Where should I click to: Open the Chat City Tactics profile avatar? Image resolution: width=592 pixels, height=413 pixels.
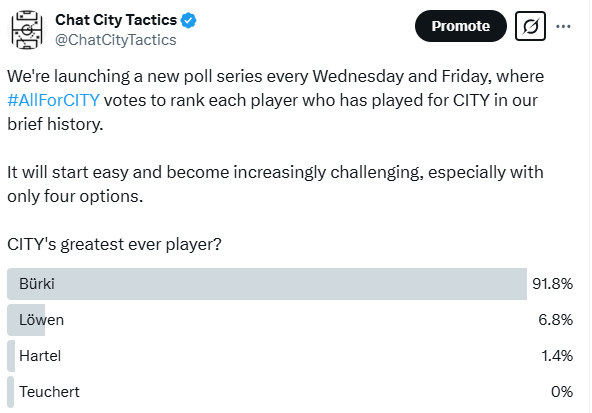pyautogui.click(x=26, y=30)
